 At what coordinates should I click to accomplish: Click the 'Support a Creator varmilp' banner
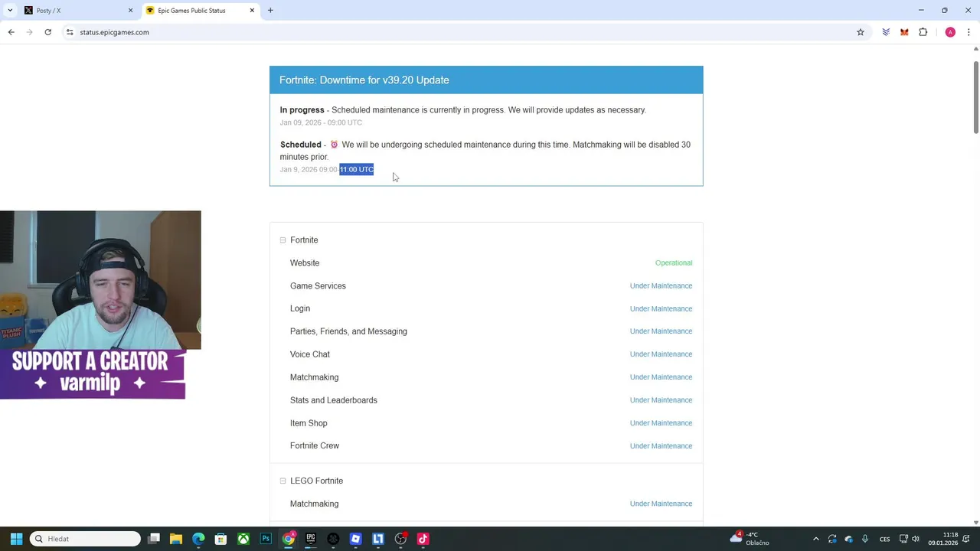click(x=93, y=374)
